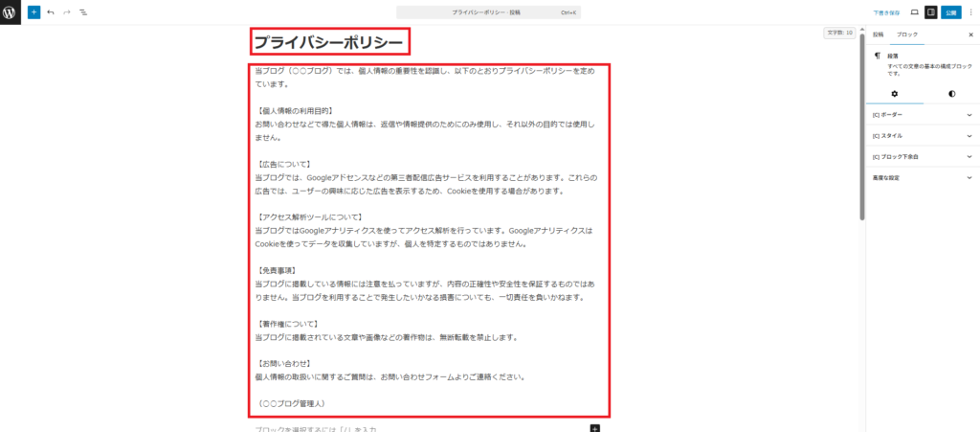Viewport: 980px width, 432px height.
Task: Click the 段落 block name in sidebar
Action: click(x=893, y=56)
